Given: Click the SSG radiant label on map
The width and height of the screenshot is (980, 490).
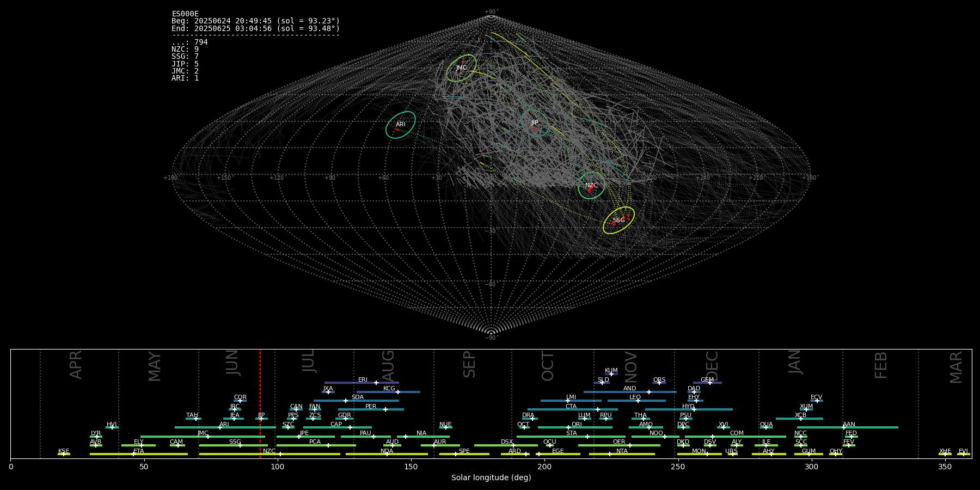Looking at the screenshot, I should point(619,220).
